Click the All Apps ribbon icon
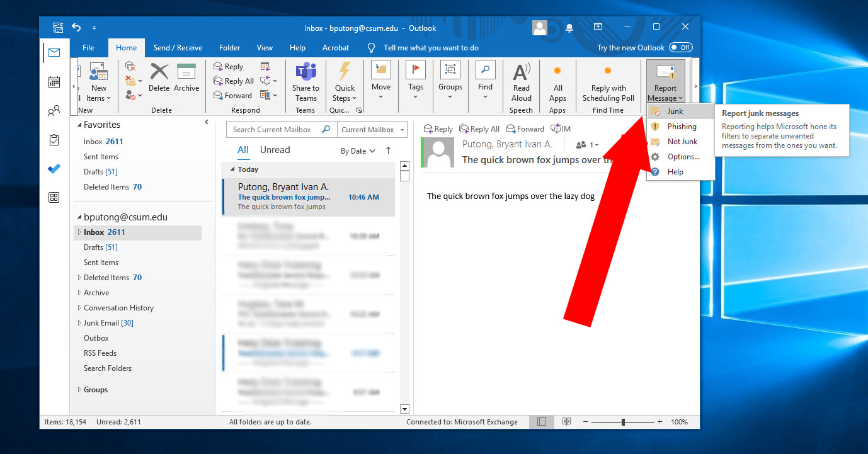Screen dimensions: 868x454 pyautogui.click(x=557, y=71)
